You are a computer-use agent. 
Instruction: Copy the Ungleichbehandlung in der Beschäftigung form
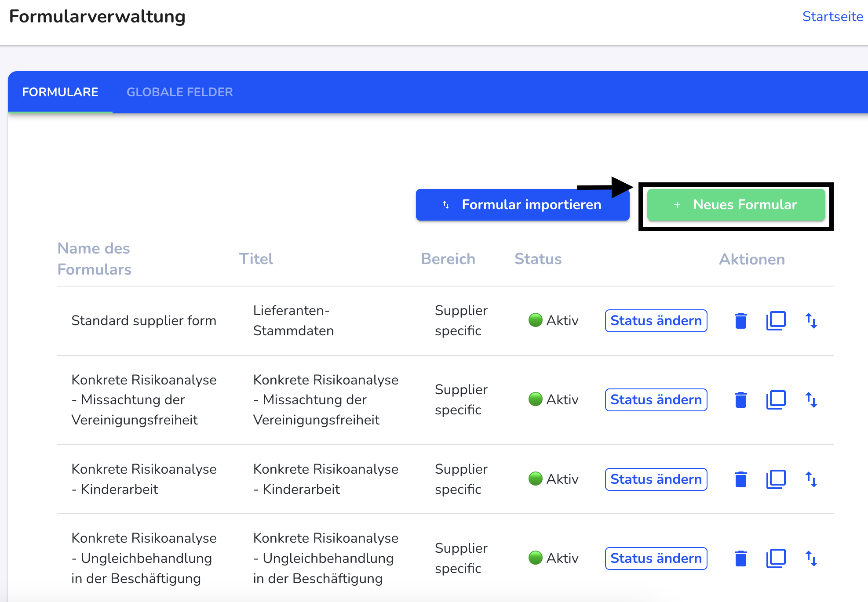pos(776,558)
